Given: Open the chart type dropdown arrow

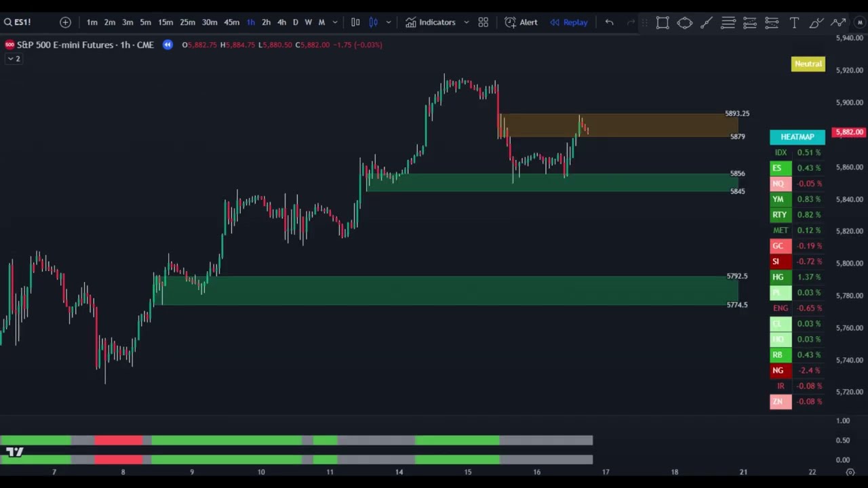Looking at the screenshot, I should 389,22.
